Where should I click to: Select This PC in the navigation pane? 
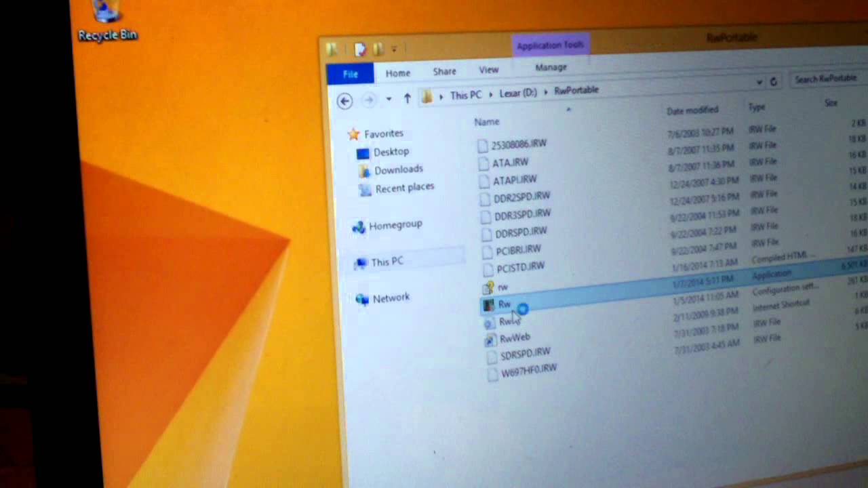(x=387, y=262)
